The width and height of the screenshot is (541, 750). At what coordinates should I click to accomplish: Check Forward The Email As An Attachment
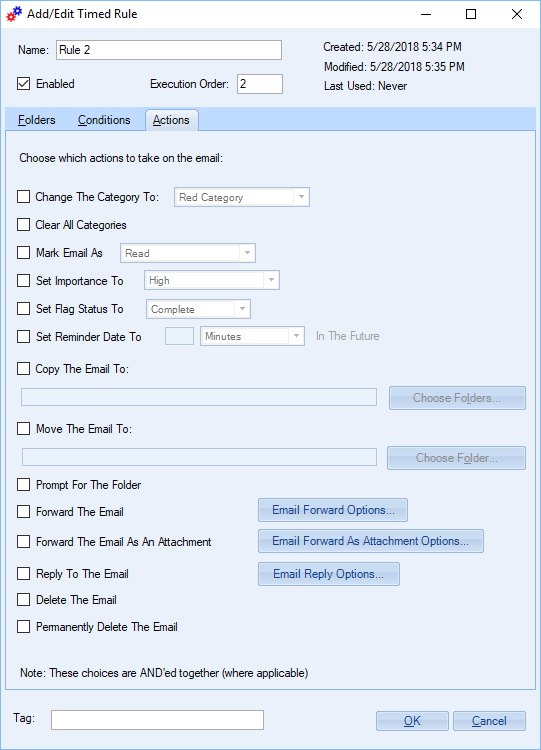tap(23, 541)
